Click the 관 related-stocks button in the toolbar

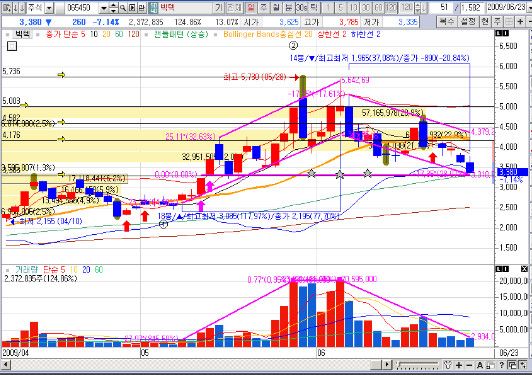coord(141,7)
